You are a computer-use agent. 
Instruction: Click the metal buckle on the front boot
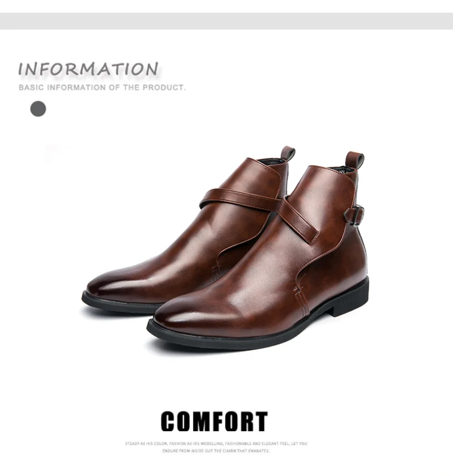(354, 215)
